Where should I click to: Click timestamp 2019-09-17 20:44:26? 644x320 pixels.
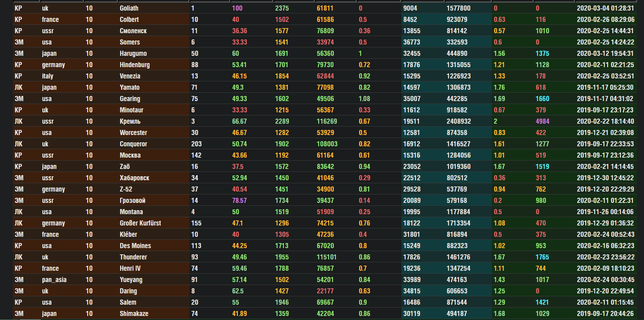[x=605, y=313]
